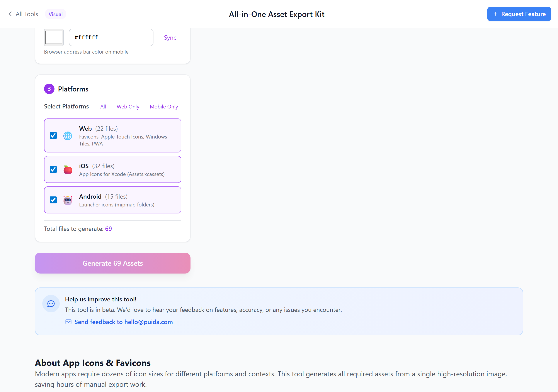558x392 pixels.
Task: Uncheck the Web platform checkbox
Action: tap(53, 135)
